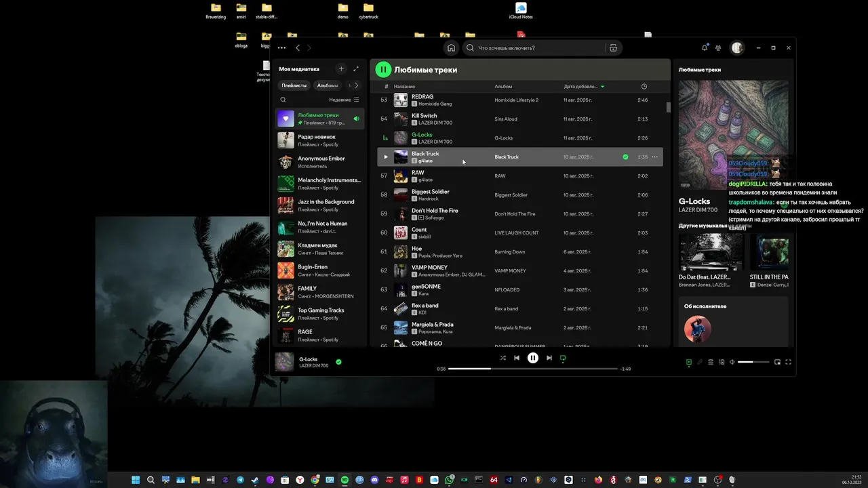The height and width of the screenshot is (488, 868).
Task: Select the VAMP MONEY track row
Action: pyautogui.click(x=520, y=270)
